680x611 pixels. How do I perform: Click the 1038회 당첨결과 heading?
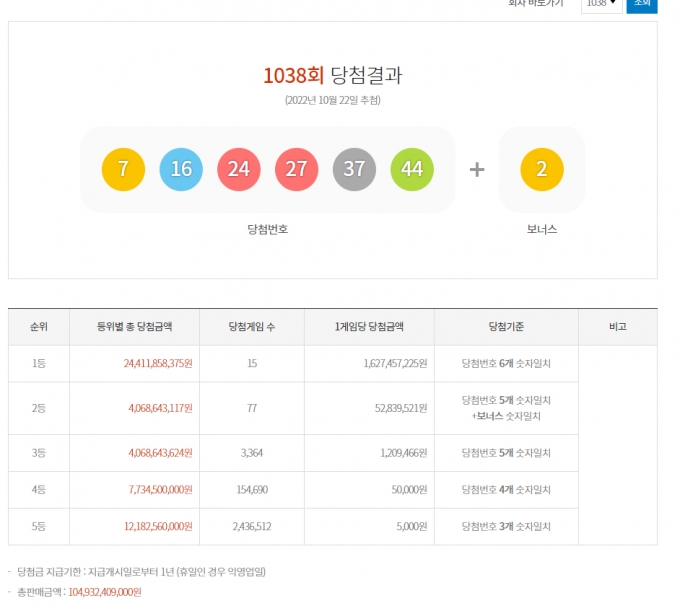[332, 75]
